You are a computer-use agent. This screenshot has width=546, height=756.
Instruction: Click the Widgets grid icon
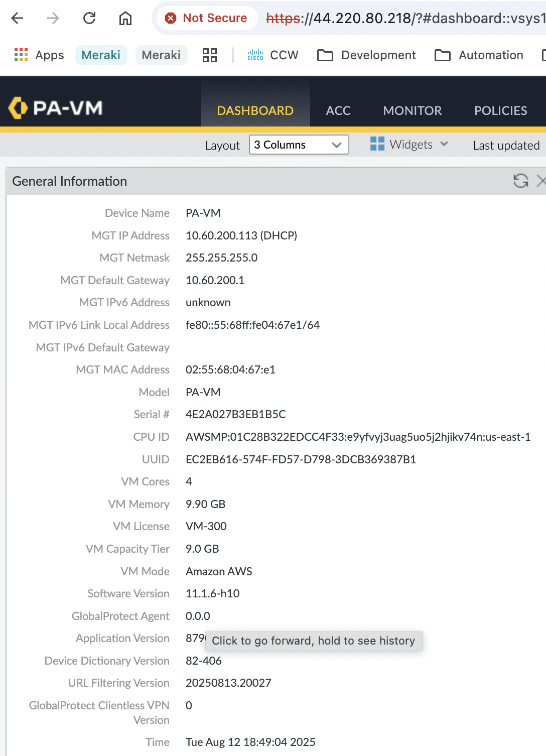[x=377, y=144]
